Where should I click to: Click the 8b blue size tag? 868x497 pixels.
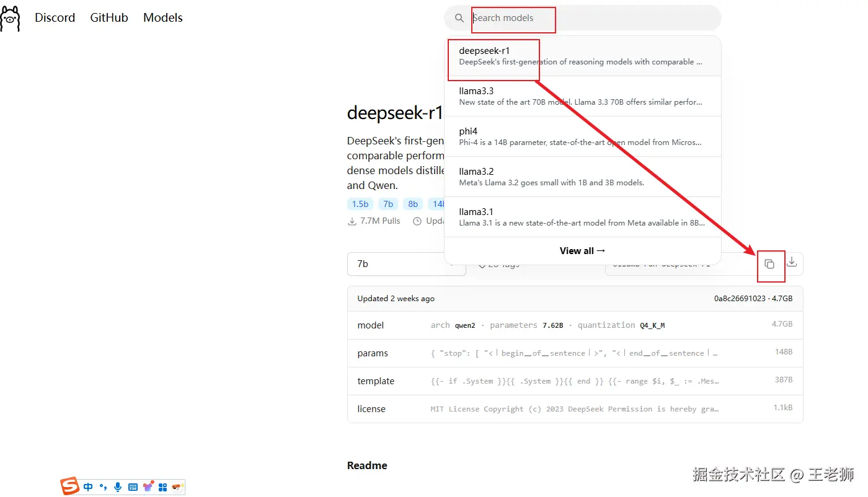click(x=413, y=204)
